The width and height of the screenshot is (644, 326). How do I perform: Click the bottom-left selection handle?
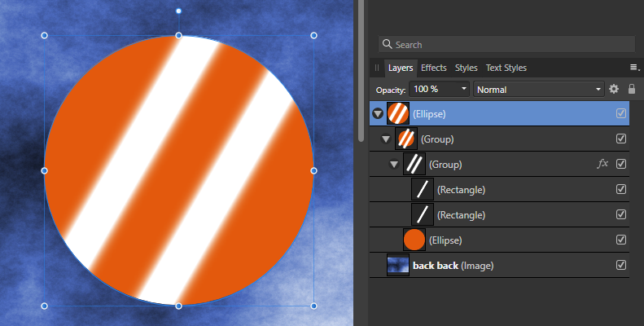click(x=44, y=306)
